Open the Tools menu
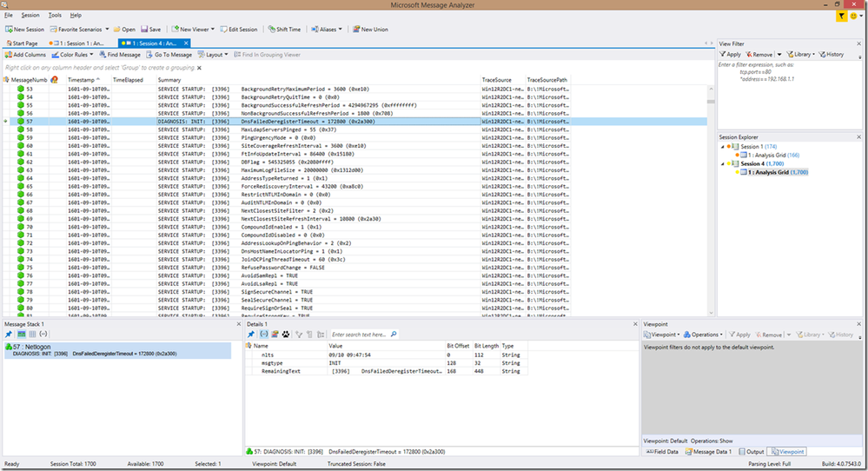Viewport: 868px width, 471px height. [x=55, y=15]
